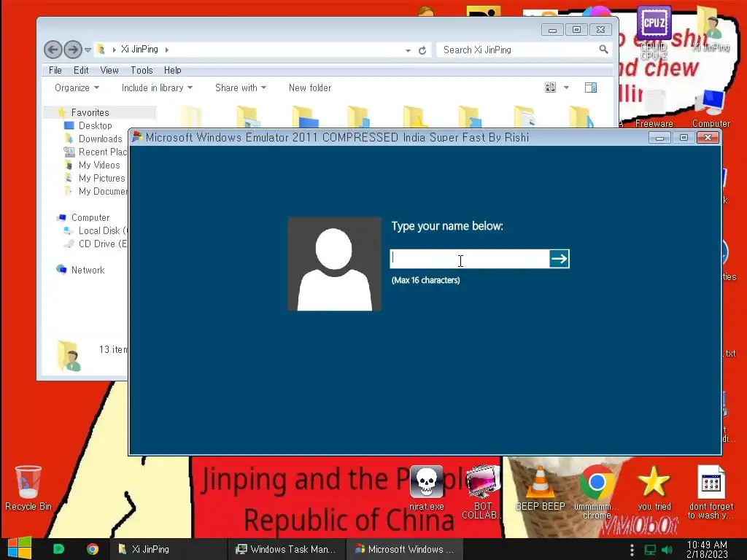Screen dimensions: 747x560
Task: Select the Recycle Bin desktop icon
Action: coord(28,488)
